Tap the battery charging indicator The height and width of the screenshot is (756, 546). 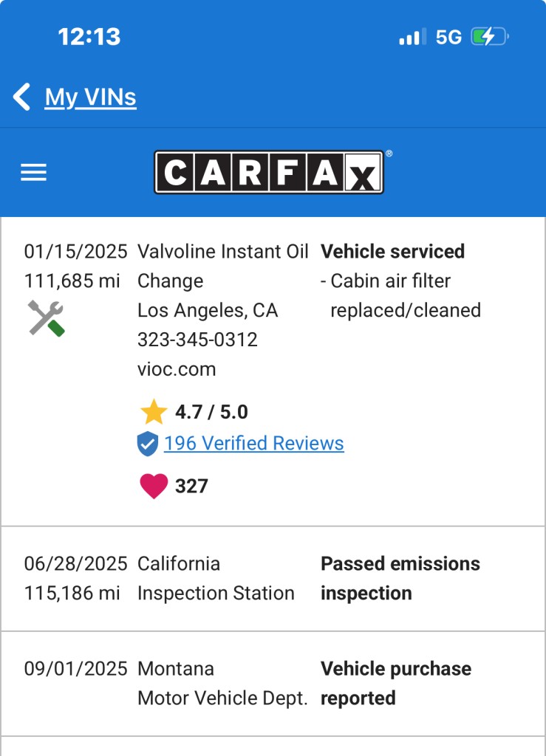[490, 37]
